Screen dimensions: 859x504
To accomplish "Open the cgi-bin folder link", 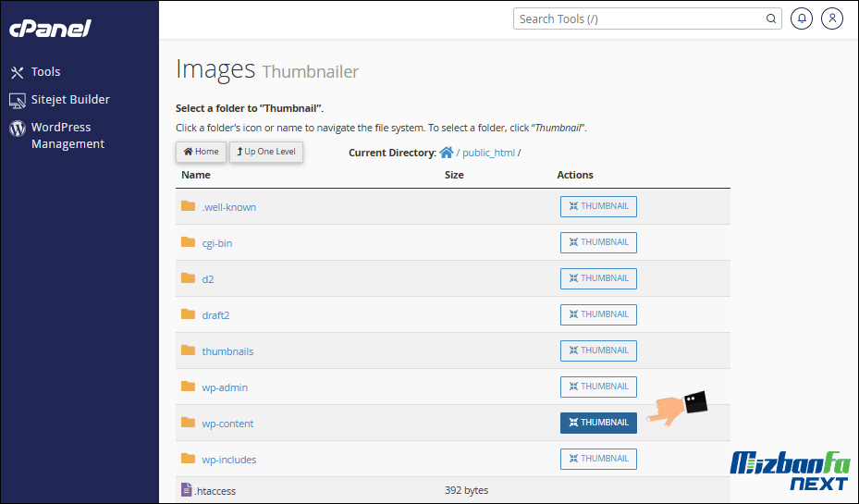I will 217,243.
